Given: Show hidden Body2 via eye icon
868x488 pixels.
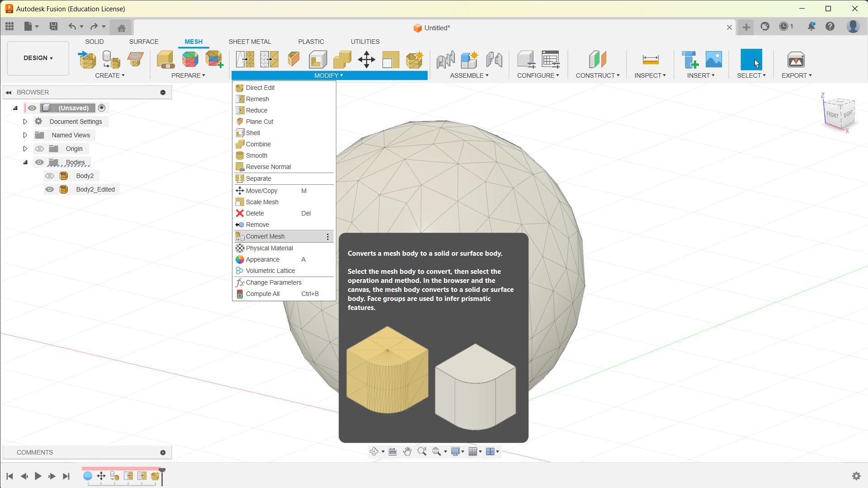Looking at the screenshot, I should pyautogui.click(x=50, y=176).
